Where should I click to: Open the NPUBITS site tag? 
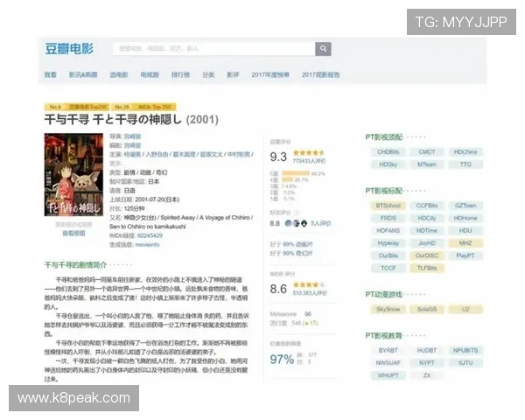point(465,350)
